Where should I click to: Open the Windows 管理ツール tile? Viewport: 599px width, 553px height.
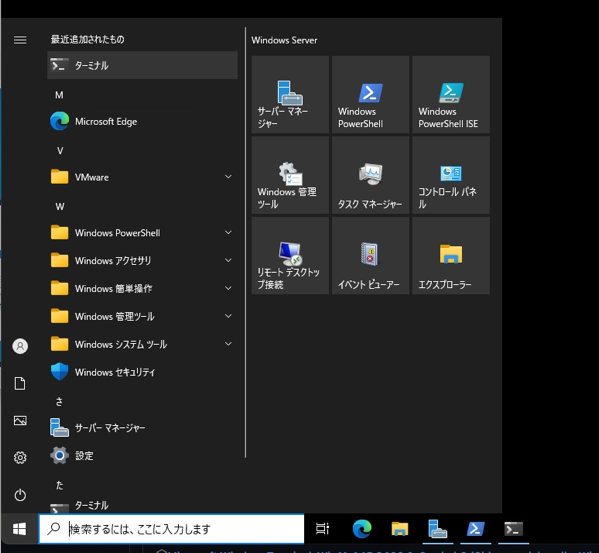(290, 175)
